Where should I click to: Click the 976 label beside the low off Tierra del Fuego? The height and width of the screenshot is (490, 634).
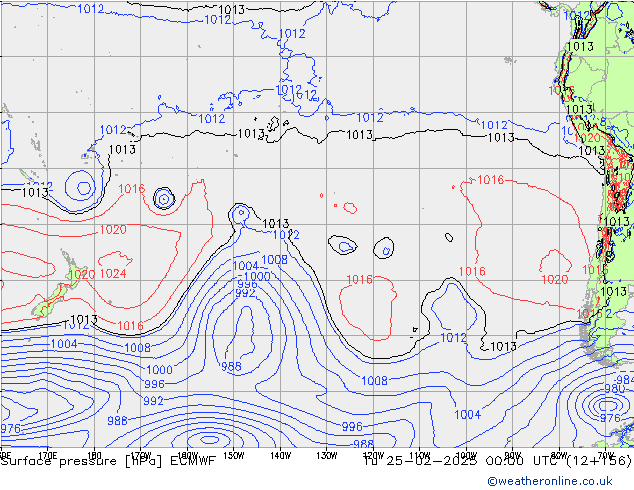click(610, 418)
